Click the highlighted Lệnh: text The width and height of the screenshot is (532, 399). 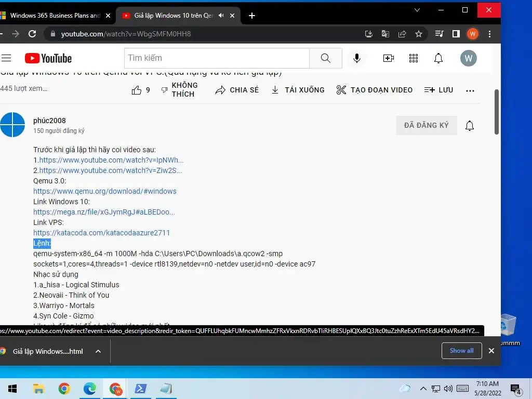tap(42, 243)
